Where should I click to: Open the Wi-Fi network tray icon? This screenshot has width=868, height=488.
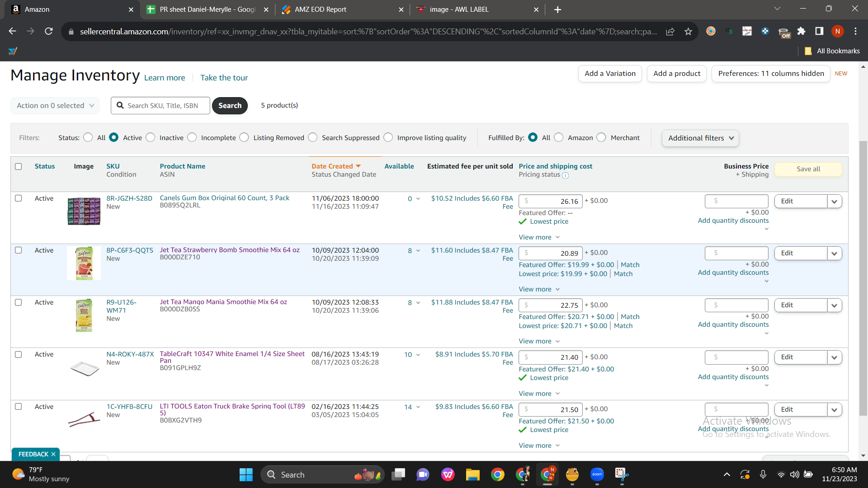(781, 474)
